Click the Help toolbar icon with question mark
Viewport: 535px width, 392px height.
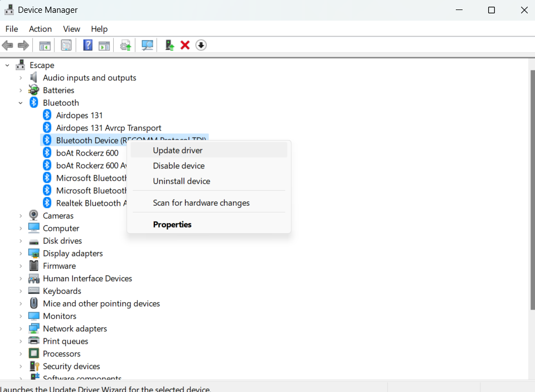pos(87,45)
